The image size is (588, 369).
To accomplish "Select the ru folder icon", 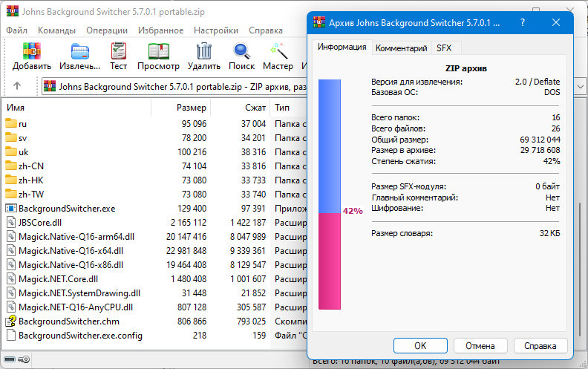I will pyautogui.click(x=11, y=123).
